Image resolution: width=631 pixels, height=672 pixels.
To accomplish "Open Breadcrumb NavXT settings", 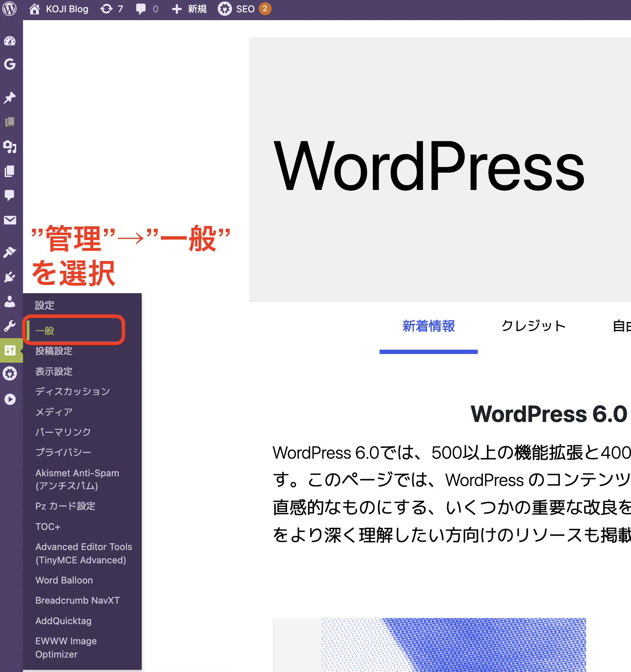I will [x=77, y=600].
